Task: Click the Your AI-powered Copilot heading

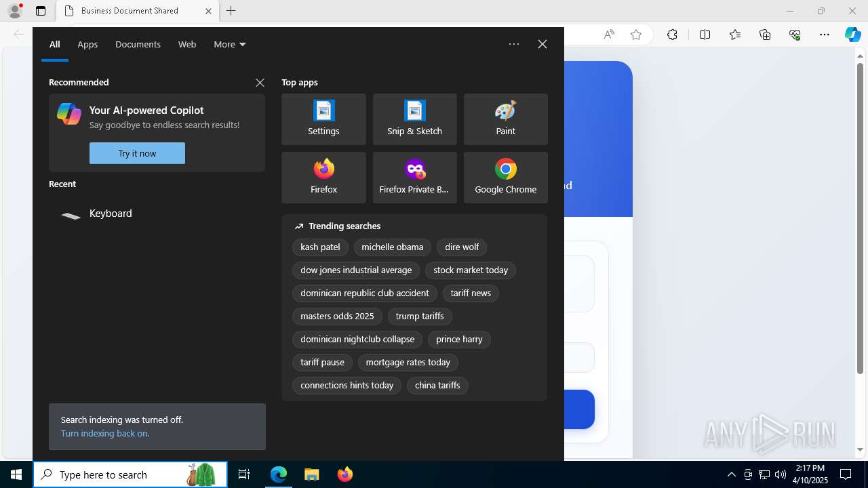Action: pos(146,110)
